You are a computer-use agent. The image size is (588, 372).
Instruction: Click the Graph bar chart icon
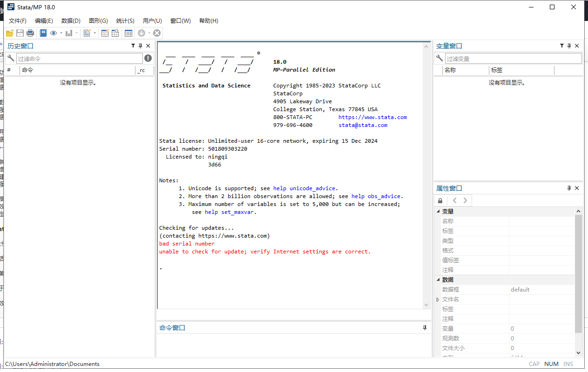[69, 33]
